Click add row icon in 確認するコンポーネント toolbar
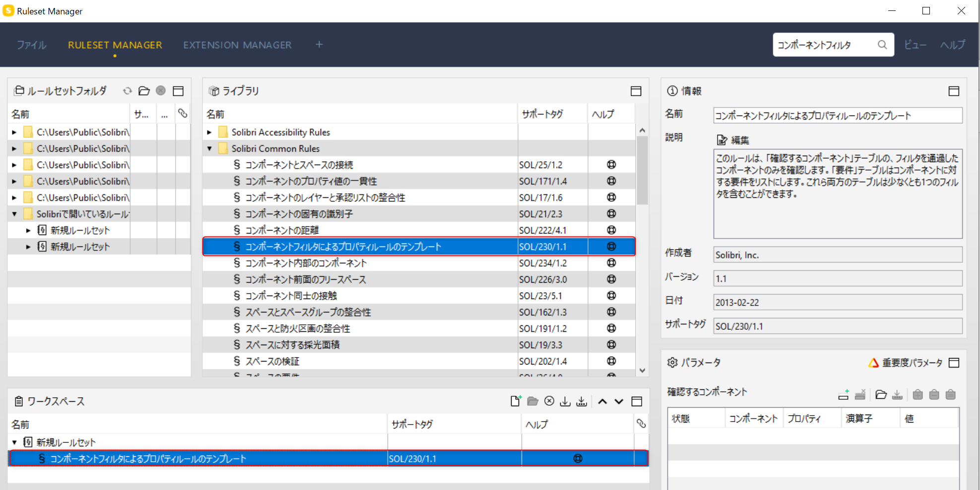Viewport: 980px width, 490px height. pyautogui.click(x=844, y=395)
